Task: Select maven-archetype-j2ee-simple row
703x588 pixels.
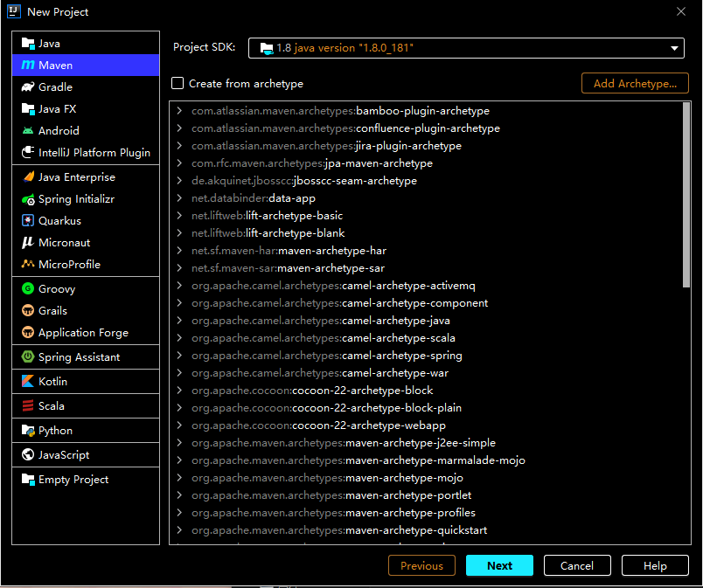Action: pyautogui.click(x=426, y=442)
